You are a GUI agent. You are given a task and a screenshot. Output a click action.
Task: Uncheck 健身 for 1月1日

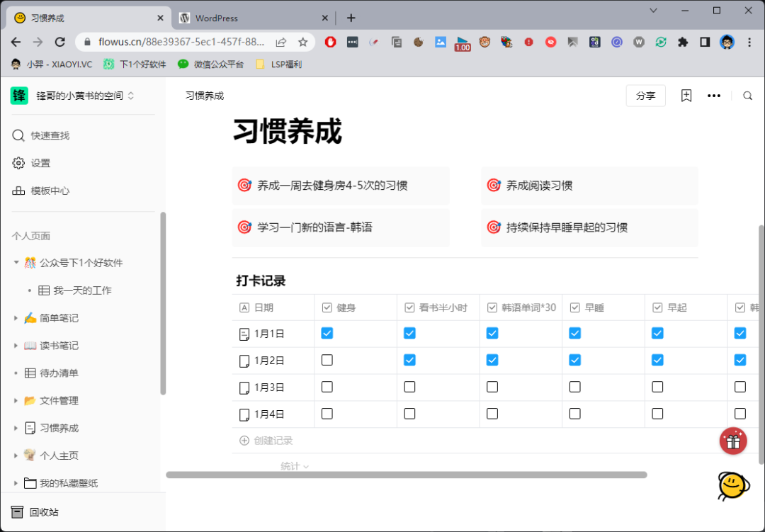[327, 334]
